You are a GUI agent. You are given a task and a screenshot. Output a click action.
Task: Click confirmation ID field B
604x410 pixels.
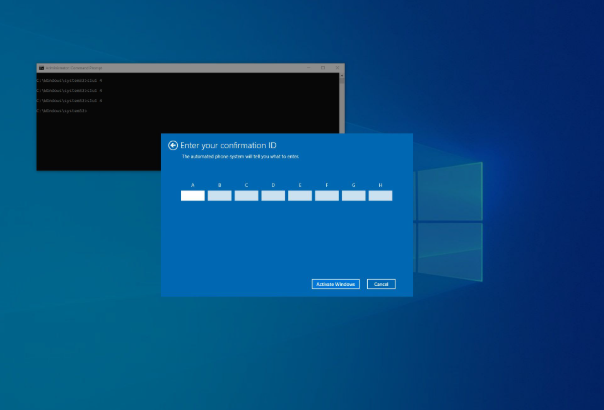click(220, 196)
